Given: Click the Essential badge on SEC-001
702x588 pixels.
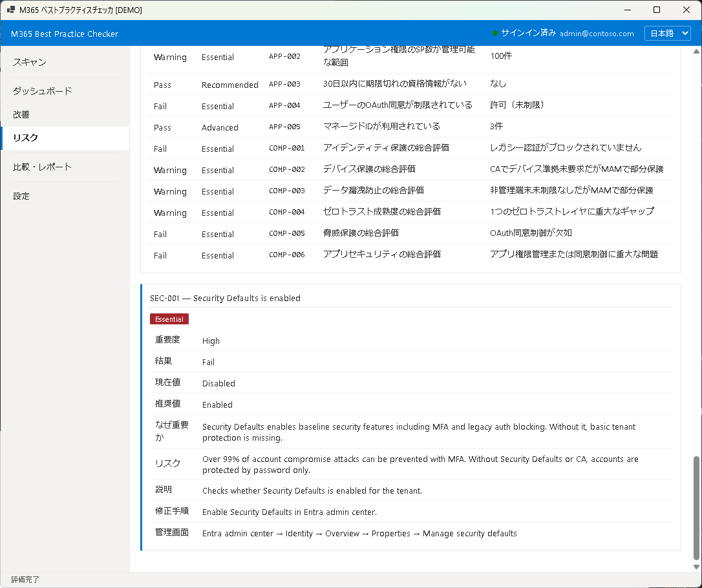Looking at the screenshot, I should pyautogui.click(x=169, y=319).
